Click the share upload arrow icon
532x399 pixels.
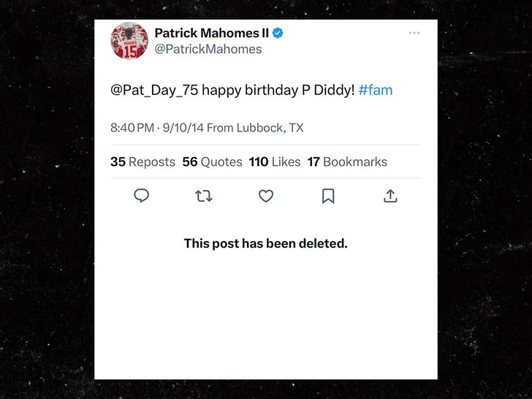click(390, 196)
